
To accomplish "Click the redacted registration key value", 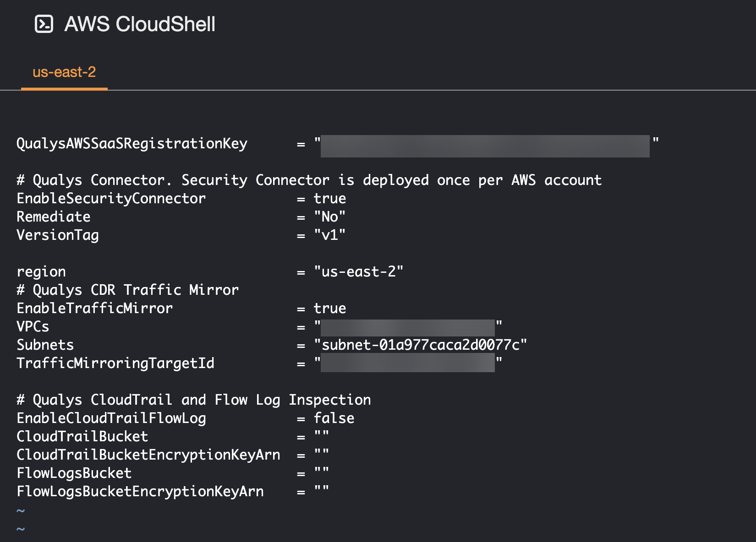I will (485, 146).
